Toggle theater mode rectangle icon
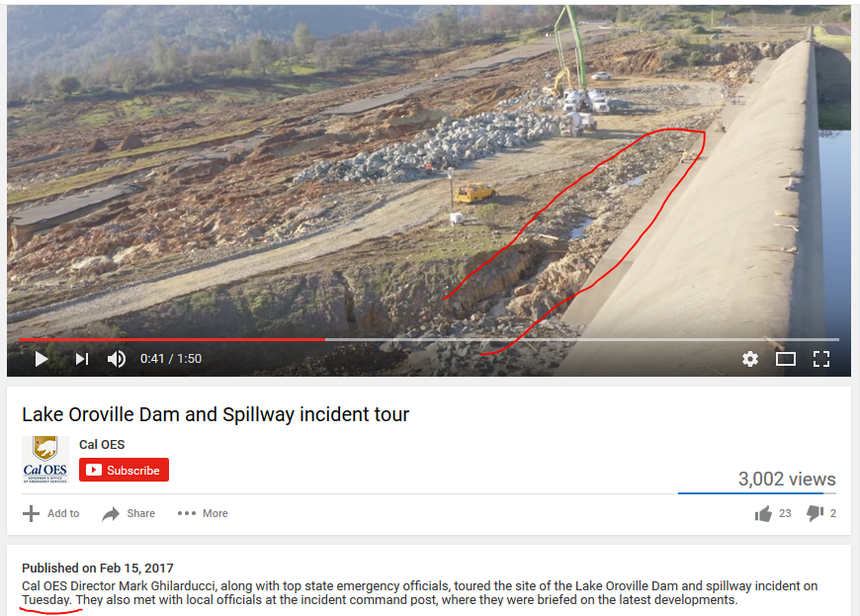This screenshot has width=860, height=616. click(786, 359)
